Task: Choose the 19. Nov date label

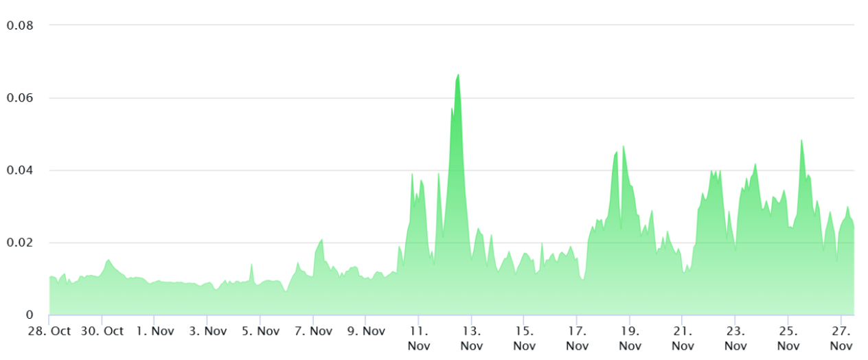Action: 630,338
